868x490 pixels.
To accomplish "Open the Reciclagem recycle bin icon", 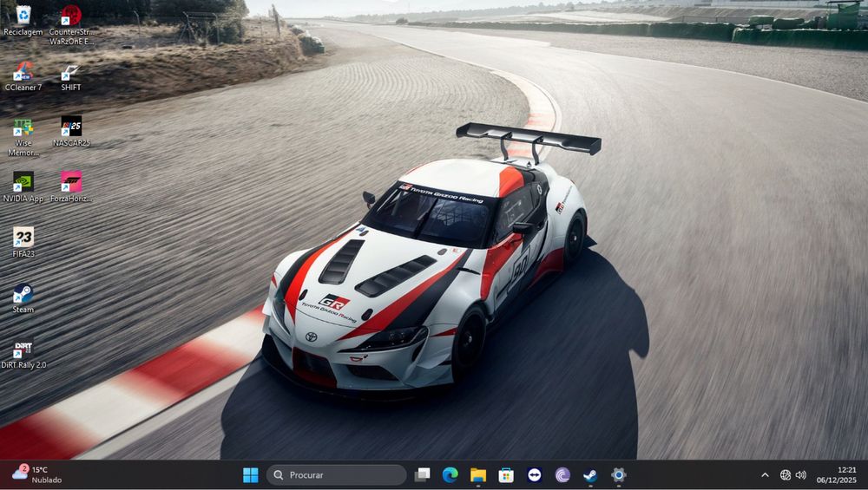I will click(23, 21).
